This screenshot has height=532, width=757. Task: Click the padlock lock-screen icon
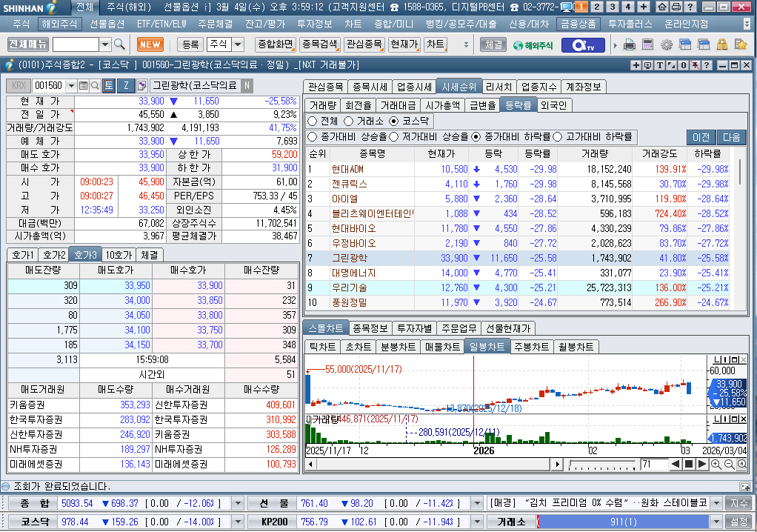point(721,45)
